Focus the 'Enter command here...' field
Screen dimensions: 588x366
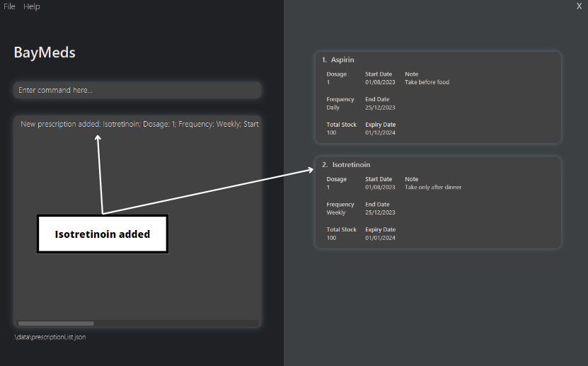tap(138, 90)
